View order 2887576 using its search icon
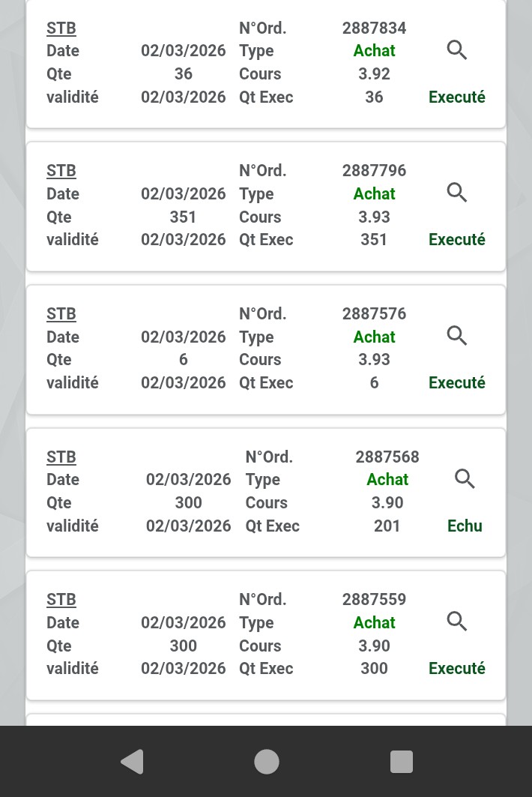 [457, 336]
